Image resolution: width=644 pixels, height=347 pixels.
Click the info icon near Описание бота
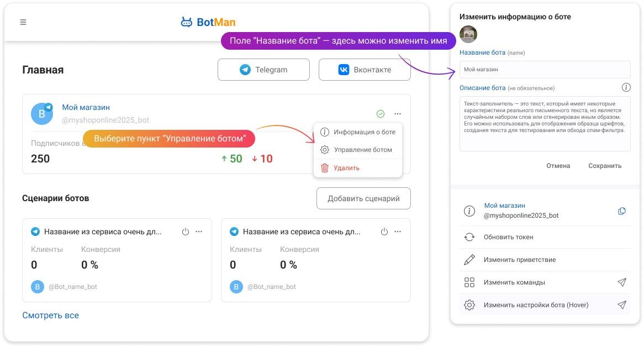tap(626, 87)
